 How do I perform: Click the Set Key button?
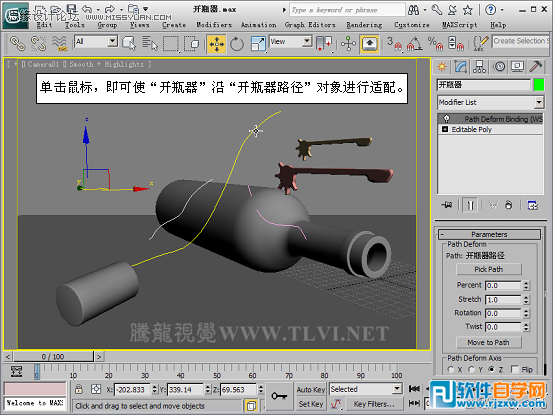click(311, 404)
